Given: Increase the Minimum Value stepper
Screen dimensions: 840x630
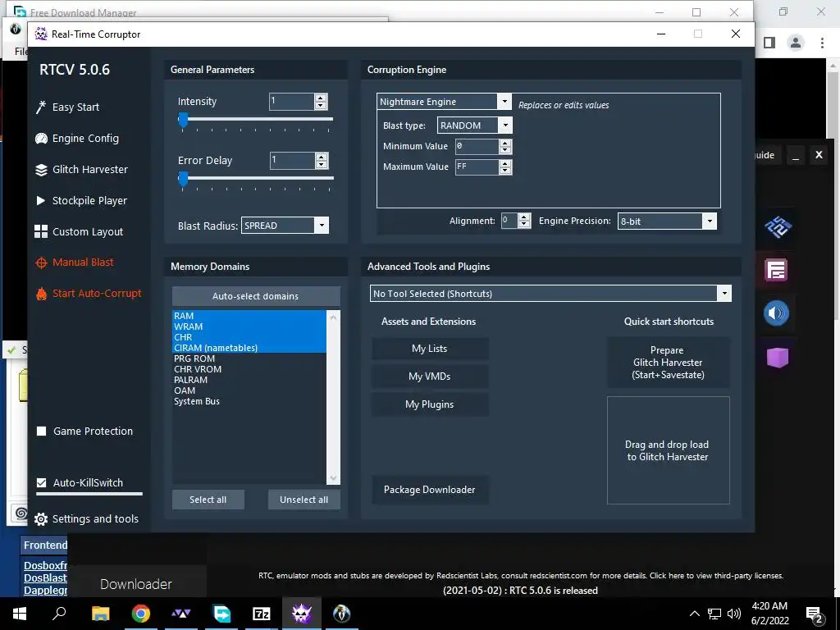Looking at the screenshot, I should click(x=504, y=143).
